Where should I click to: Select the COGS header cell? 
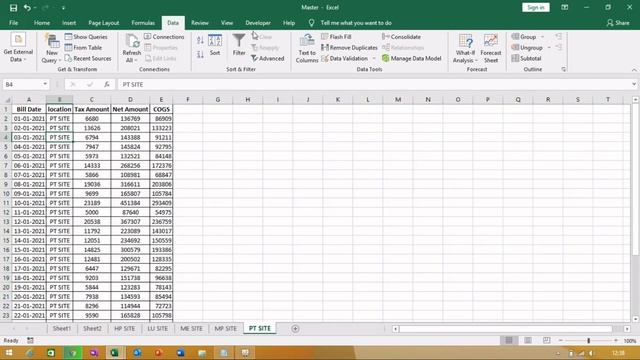(x=161, y=109)
